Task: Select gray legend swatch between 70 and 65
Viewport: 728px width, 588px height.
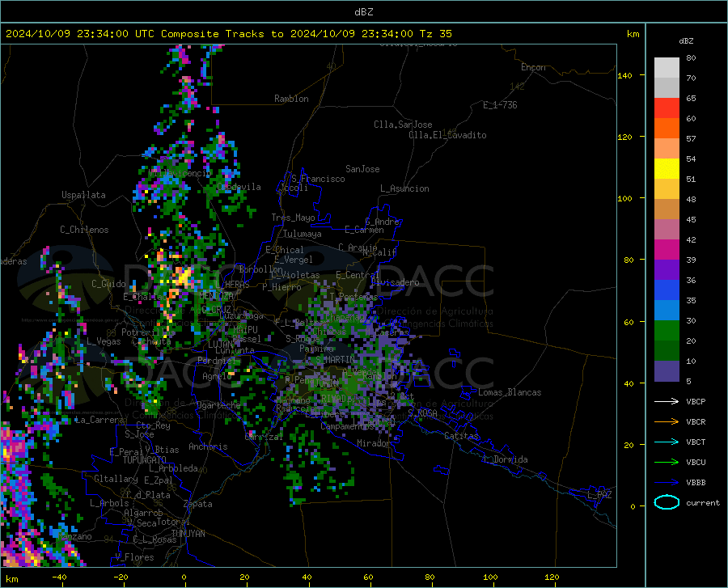Action: click(667, 87)
